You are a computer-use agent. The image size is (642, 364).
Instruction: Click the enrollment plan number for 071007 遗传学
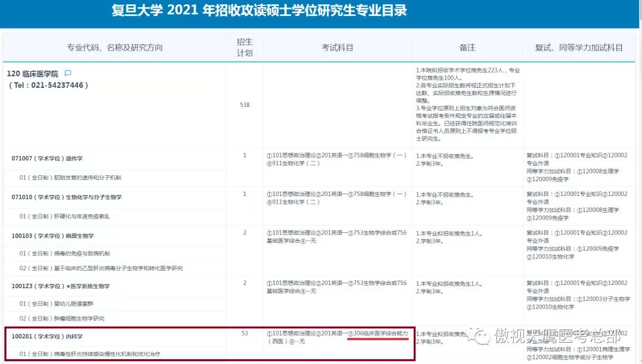pyautogui.click(x=244, y=155)
